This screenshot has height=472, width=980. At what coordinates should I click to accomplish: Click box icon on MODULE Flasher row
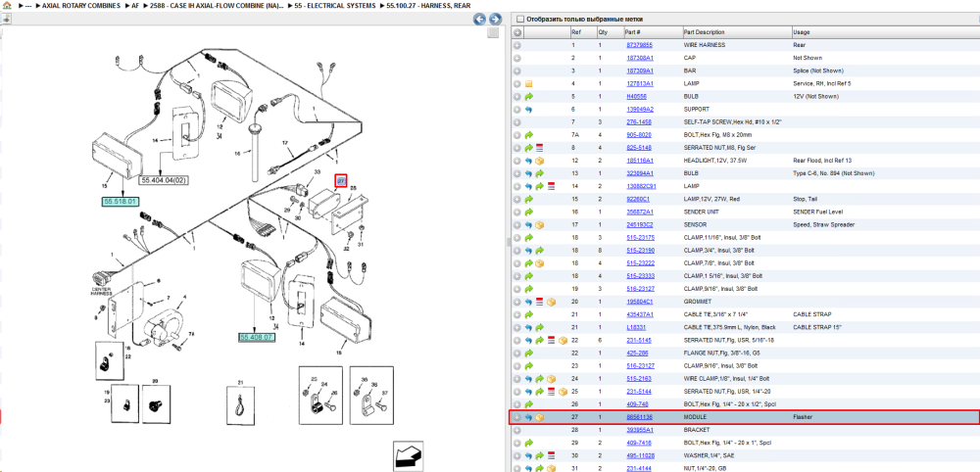[x=540, y=417]
